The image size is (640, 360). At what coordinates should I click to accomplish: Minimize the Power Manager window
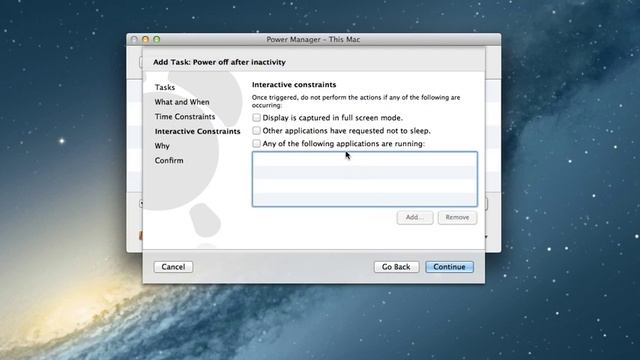(145, 40)
